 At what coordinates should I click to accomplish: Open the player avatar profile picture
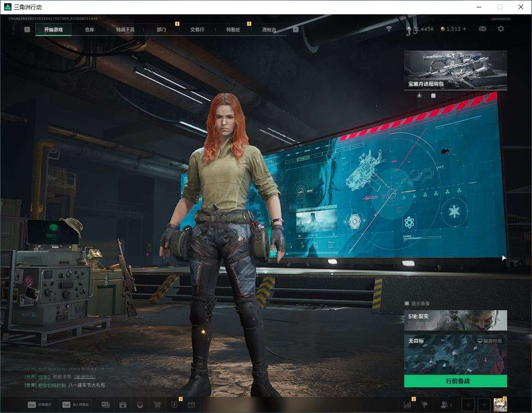pos(500,405)
